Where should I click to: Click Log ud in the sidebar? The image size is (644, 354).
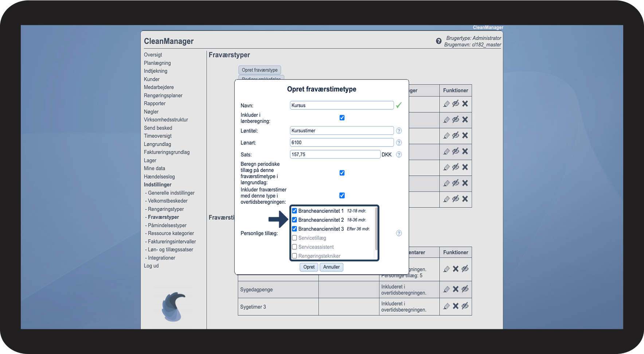(x=151, y=266)
